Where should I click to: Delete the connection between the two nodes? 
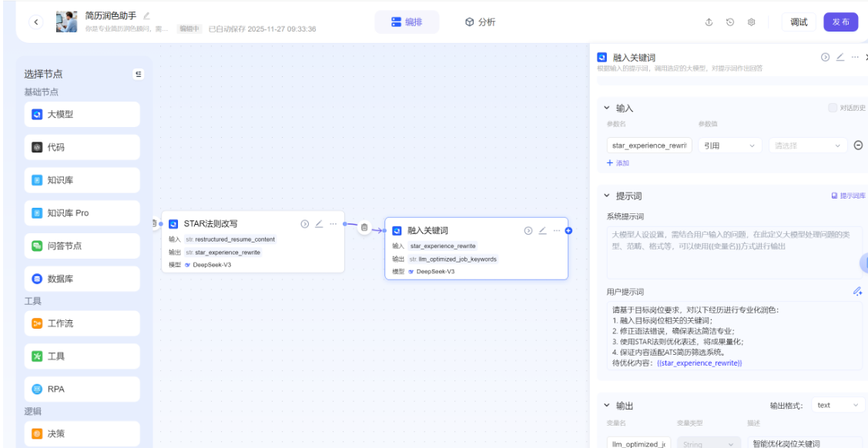364,228
